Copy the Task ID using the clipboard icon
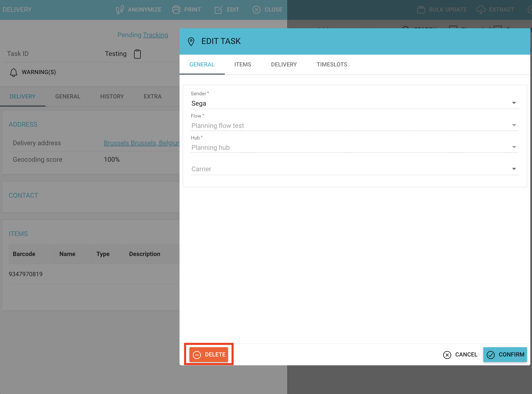The width and height of the screenshot is (532, 394). click(x=137, y=54)
